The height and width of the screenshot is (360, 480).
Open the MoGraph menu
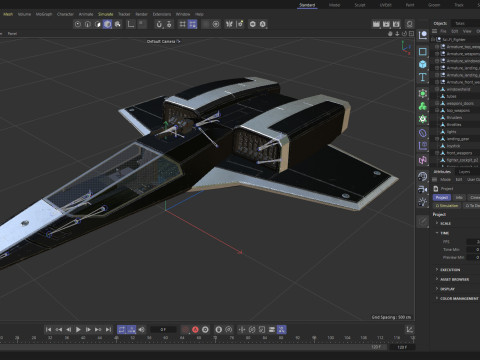click(44, 14)
